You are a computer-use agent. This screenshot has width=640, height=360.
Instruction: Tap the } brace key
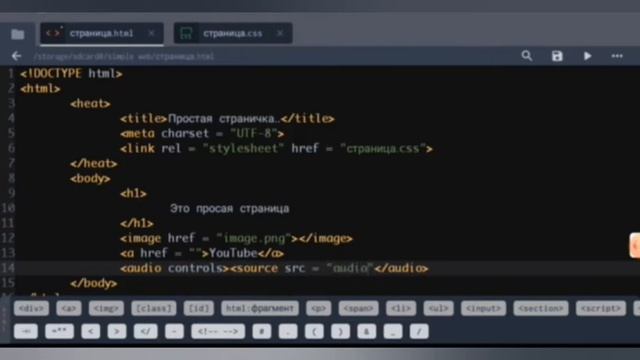coord(340,331)
